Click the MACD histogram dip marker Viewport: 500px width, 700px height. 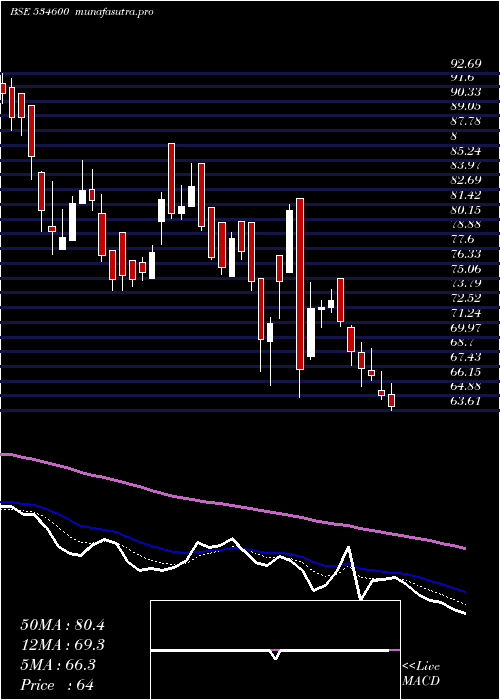click(x=275, y=654)
